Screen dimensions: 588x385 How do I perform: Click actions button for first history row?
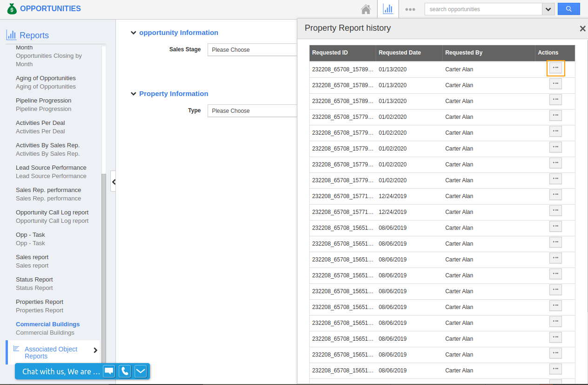[555, 68]
